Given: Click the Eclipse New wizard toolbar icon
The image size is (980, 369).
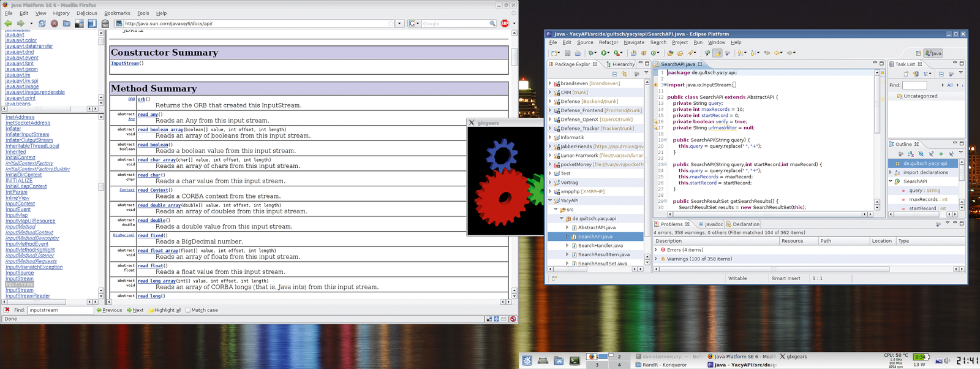Looking at the screenshot, I should 555,53.
